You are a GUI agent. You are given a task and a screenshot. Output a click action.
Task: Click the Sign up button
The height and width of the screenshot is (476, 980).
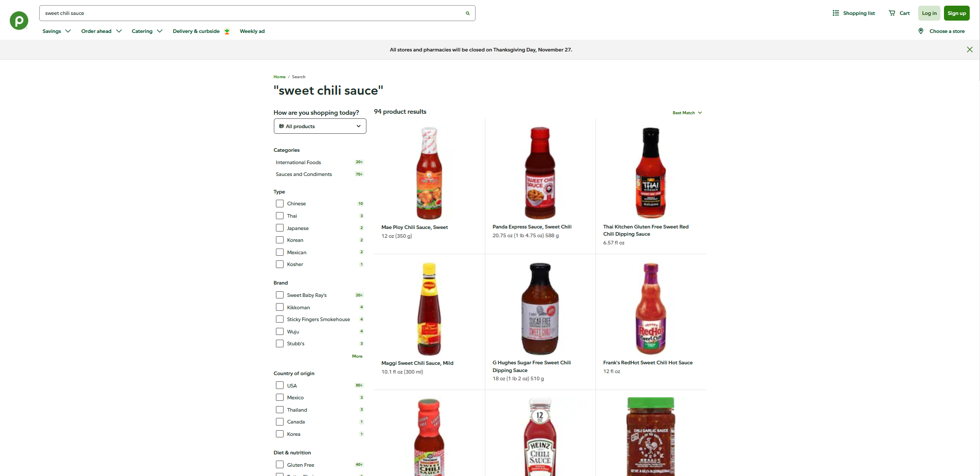[957, 13]
